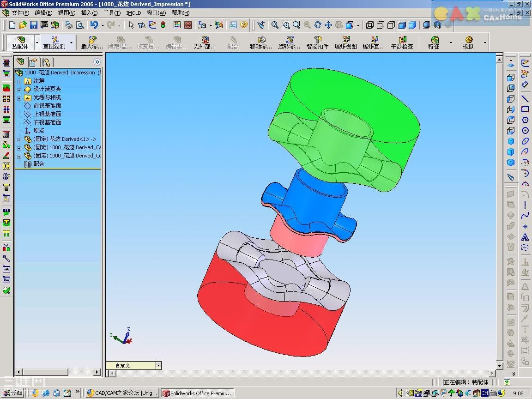Expand the FeatureManager panel chevron
This screenshot has height=399, width=532.
(x=97, y=62)
